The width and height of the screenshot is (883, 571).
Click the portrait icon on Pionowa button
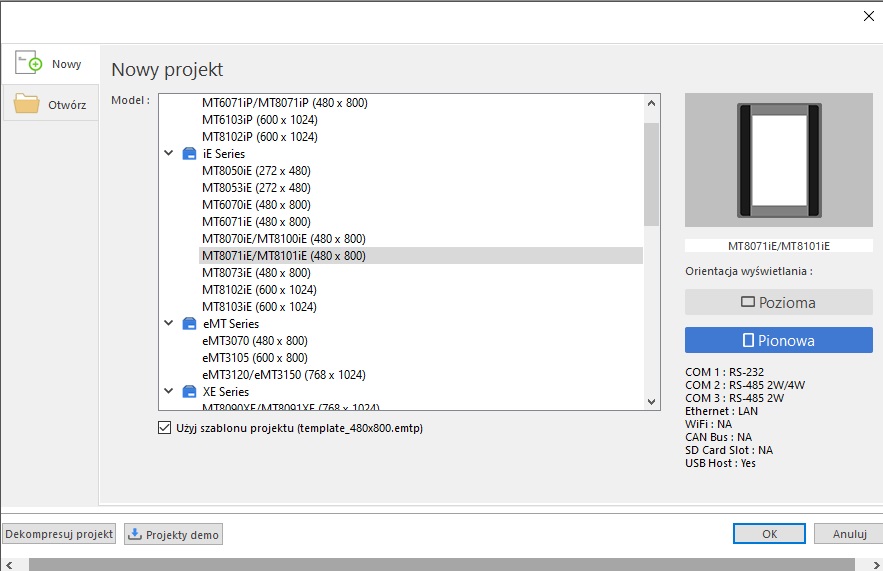tap(748, 340)
